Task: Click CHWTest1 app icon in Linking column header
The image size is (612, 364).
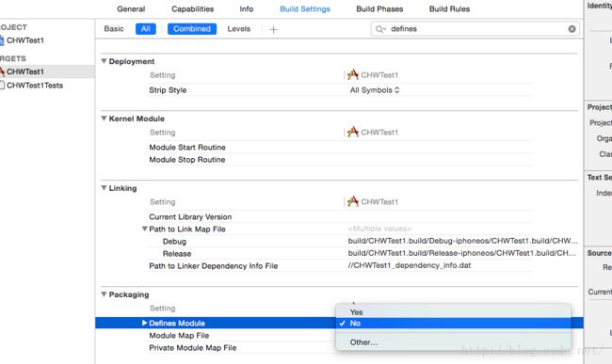Action: (353, 201)
